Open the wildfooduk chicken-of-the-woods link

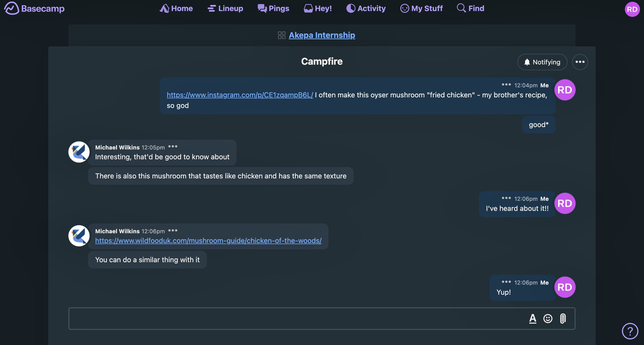click(x=208, y=240)
